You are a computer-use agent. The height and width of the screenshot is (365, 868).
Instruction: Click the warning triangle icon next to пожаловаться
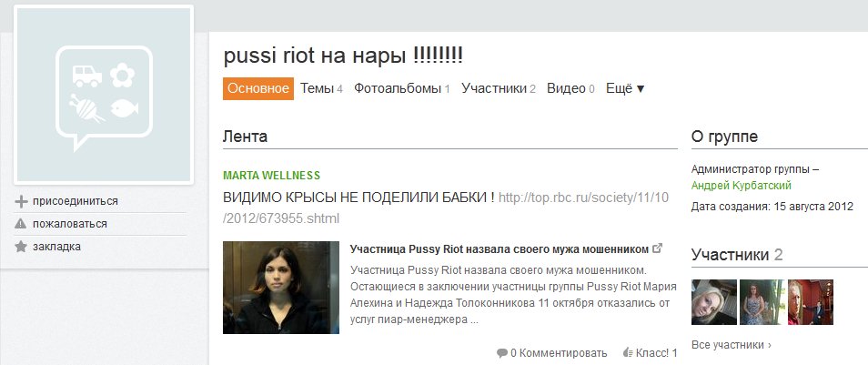tap(21, 224)
